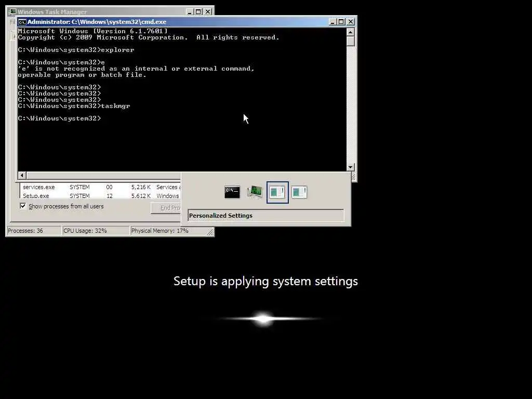
Task: Click cmd horizontal scrollbar left arrow
Action: click(x=22, y=175)
